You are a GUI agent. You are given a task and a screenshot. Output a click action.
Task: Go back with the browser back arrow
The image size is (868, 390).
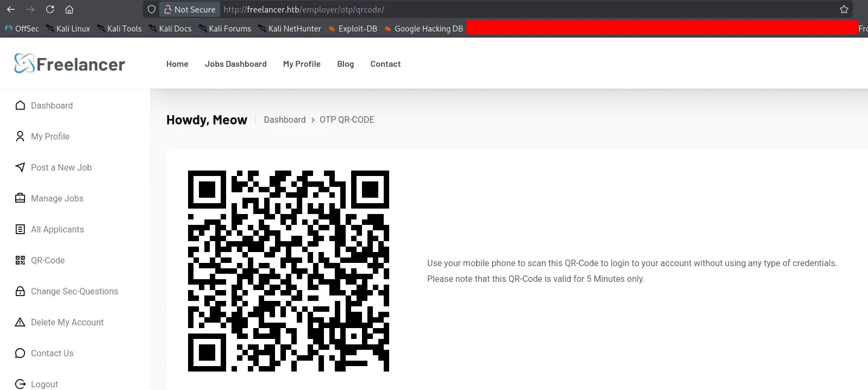pos(11,9)
